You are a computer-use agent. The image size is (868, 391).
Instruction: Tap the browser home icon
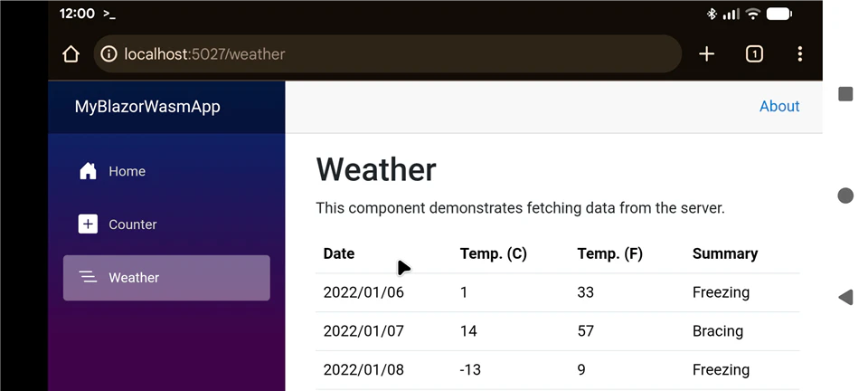71,53
